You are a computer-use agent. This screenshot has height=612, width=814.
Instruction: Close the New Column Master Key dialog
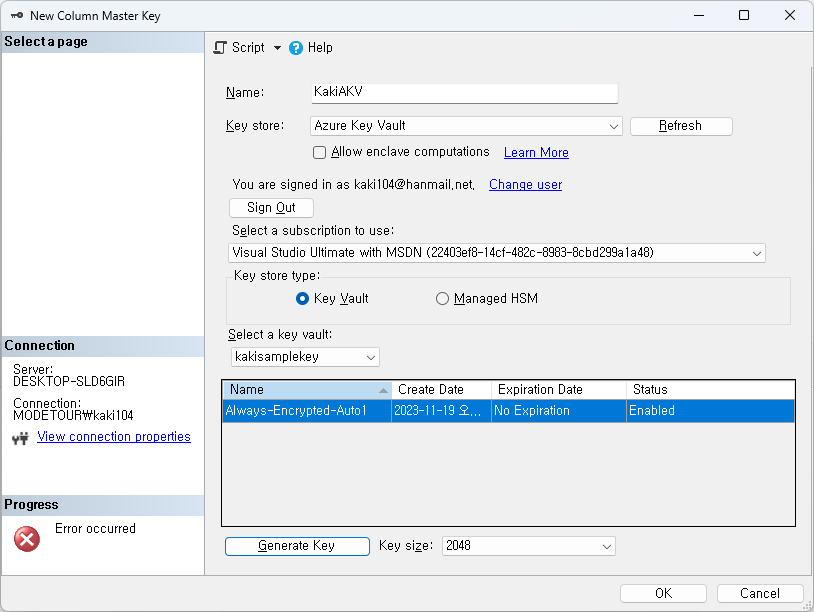tap(790, 16)
